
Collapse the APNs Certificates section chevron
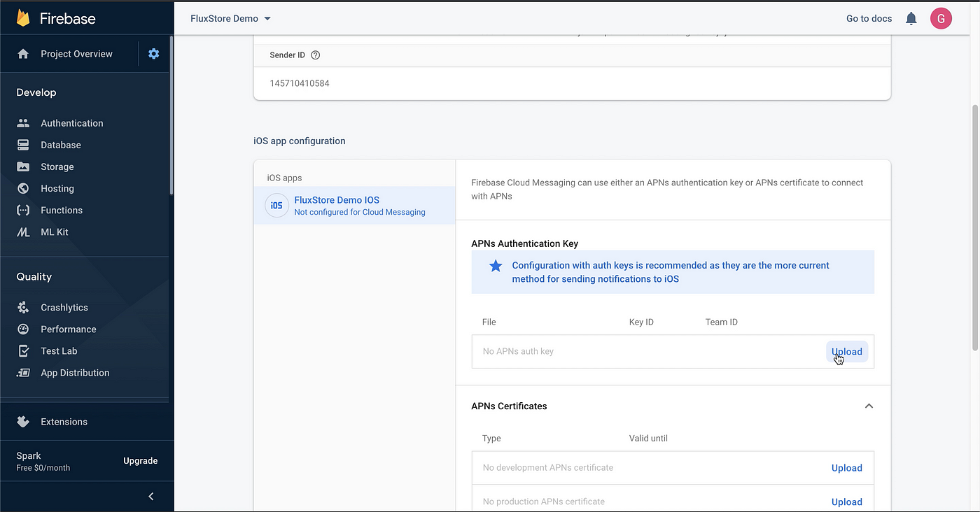click(x=869, y=406)
